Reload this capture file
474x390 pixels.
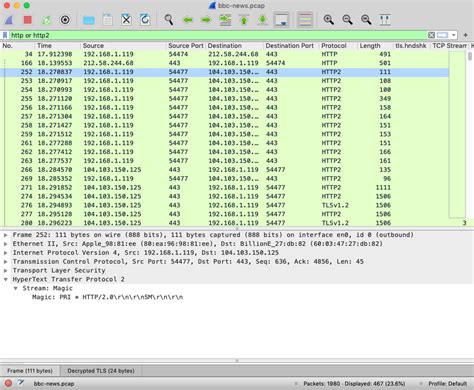tap(145, 20)
